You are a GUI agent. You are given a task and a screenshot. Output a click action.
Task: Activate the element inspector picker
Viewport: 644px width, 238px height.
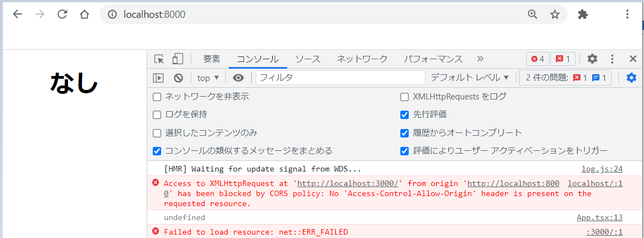tap(159, 59)
